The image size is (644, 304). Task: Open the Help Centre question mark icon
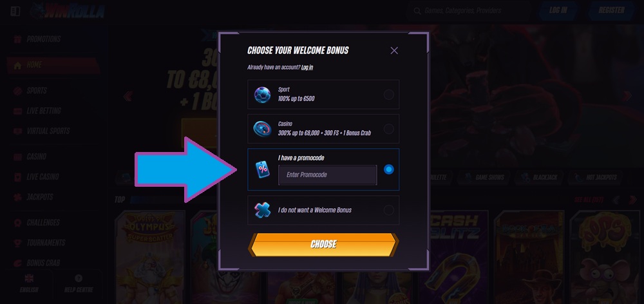click(x=79, y=278)
